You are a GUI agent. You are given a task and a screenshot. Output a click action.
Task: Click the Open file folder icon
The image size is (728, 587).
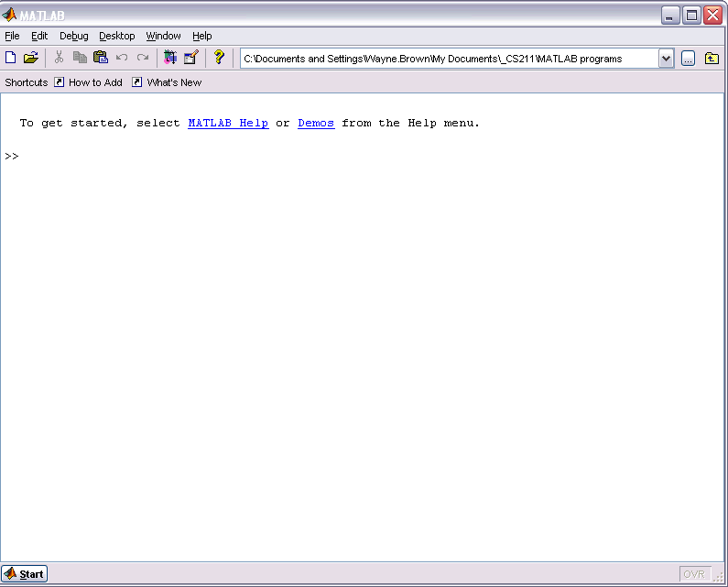coord(31,58)
